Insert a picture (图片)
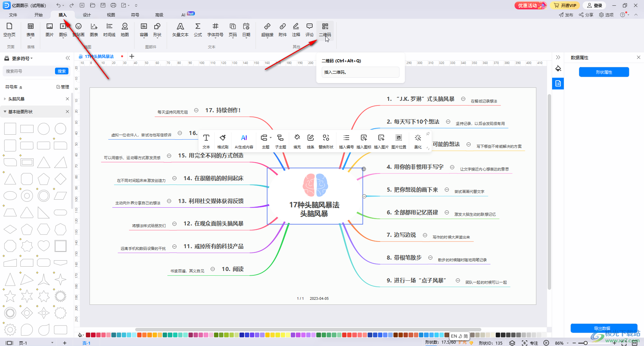The height and width of the screenshot is (346, 644). tap(50, 30)
